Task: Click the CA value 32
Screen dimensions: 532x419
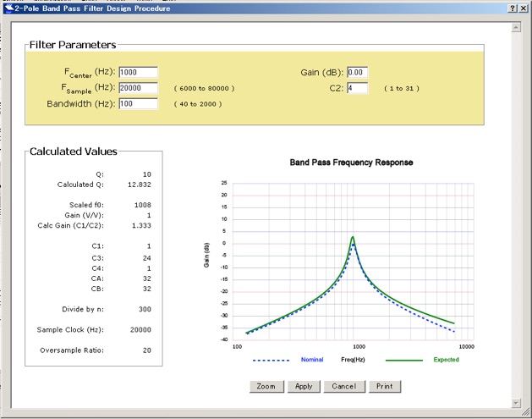Action: 146,278
